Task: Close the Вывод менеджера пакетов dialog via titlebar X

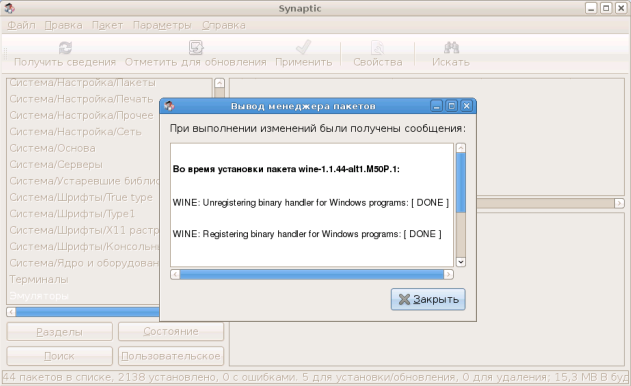Action: click(x=466, y=106)
